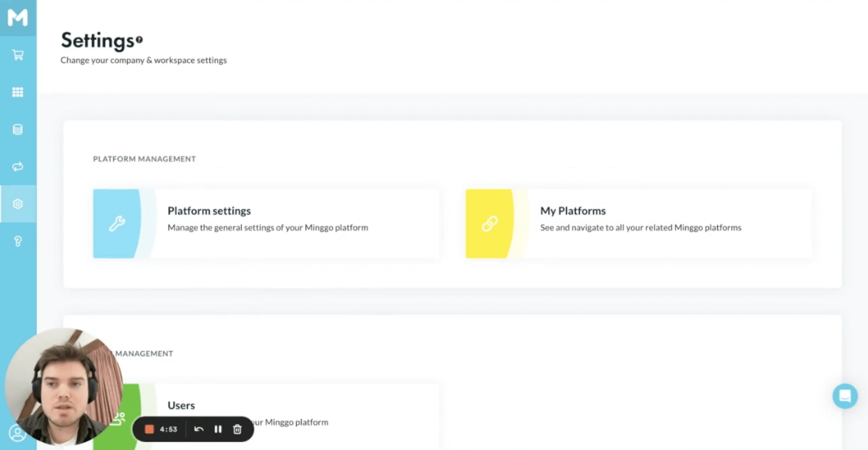Discard the recording with the trash icon
Screen dimensions: 868x450
237,429
